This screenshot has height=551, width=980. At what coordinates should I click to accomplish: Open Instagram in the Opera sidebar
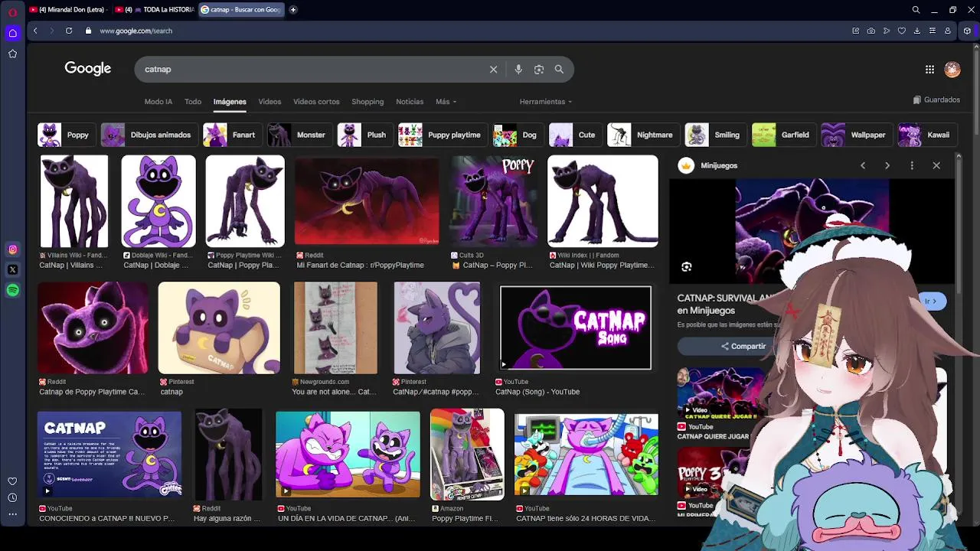pos(12,249)
